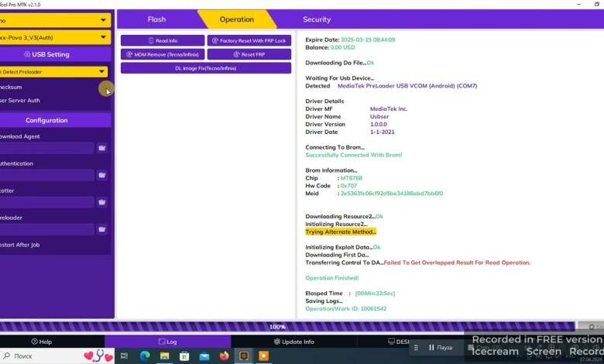604x364 pixels.
Task: Open File Explorer in the taskbar
Action: point(164,355)
